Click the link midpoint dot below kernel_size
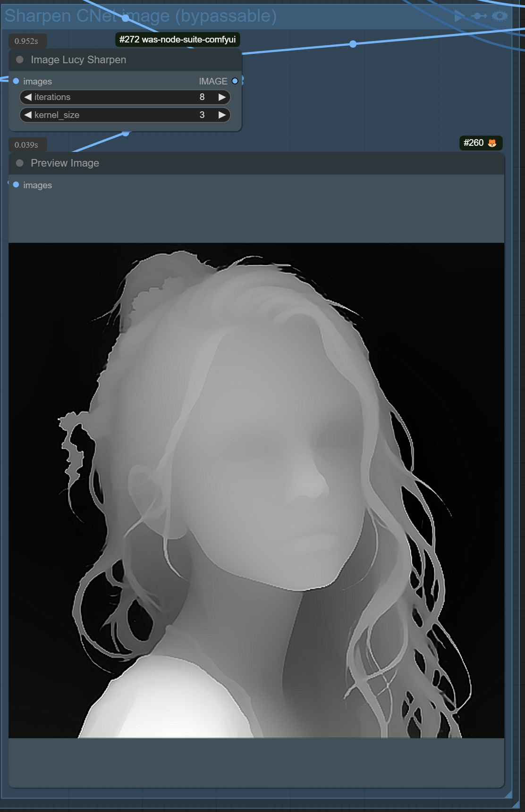This screenshot has width=525, height=812. tap(126, 133)
